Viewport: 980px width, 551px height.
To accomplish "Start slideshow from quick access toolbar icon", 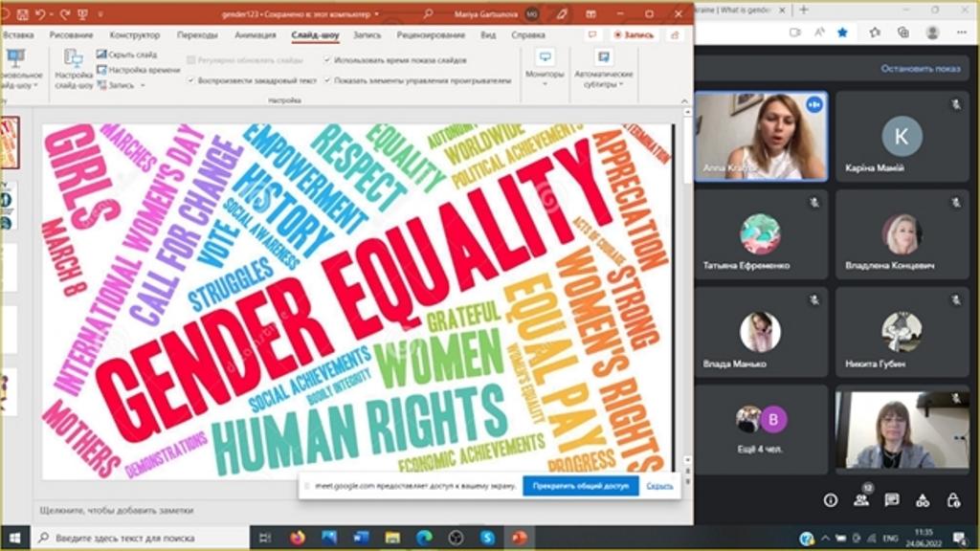I will (82, 13).
